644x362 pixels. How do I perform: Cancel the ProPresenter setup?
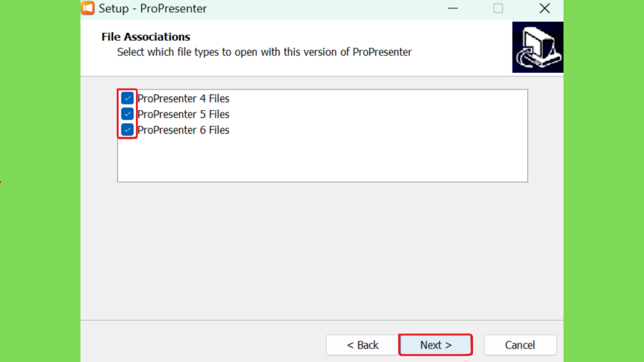click(520, 345)
